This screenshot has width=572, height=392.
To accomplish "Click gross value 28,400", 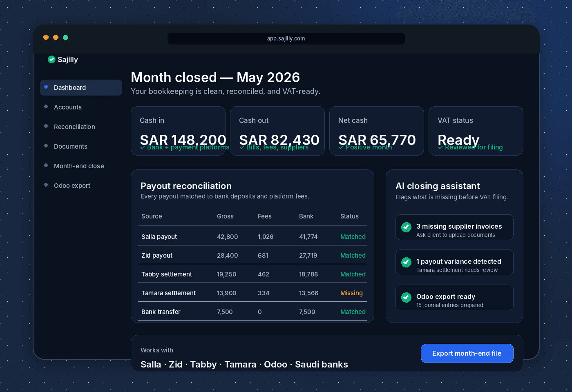I will pyautogui.click(x=228, y=256).
